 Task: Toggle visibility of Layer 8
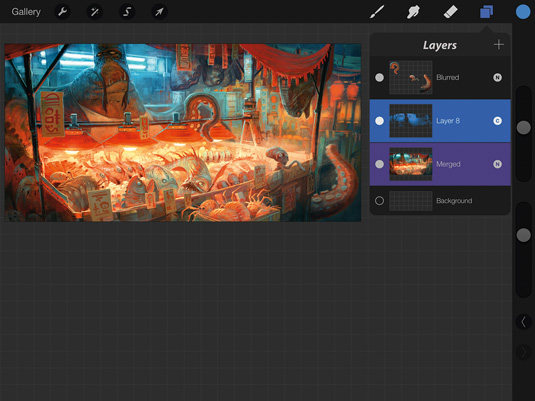[379, 121]
